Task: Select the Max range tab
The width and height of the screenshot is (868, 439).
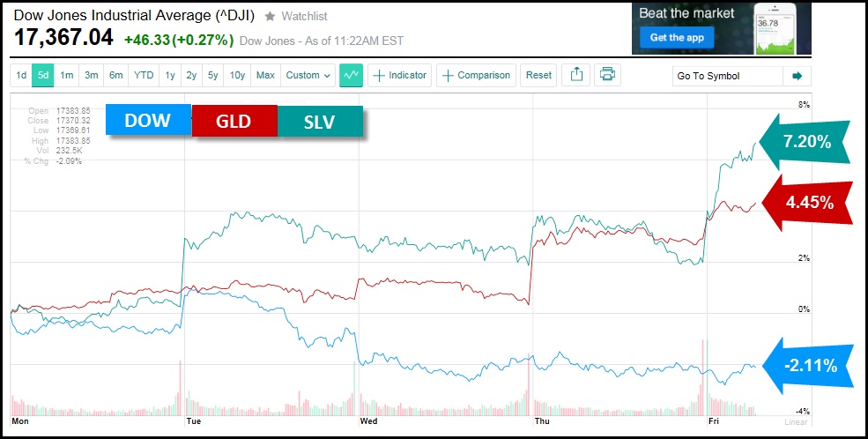Action: click(264, 76)
